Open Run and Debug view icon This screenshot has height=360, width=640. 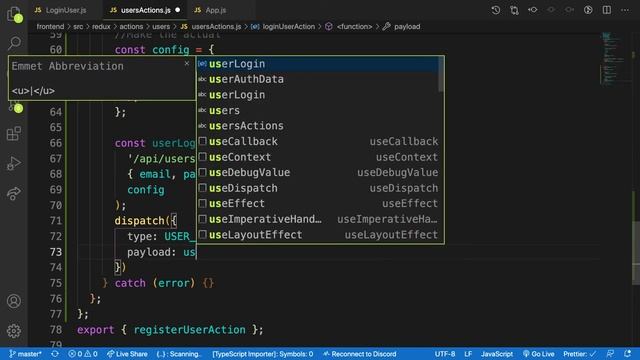coord(14,163)
